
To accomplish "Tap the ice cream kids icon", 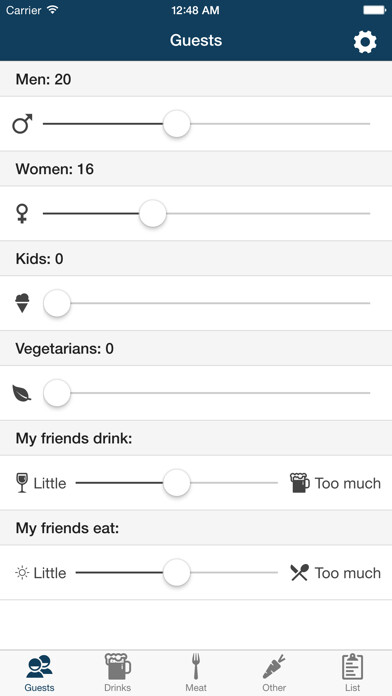I will (x=22, y=303).
